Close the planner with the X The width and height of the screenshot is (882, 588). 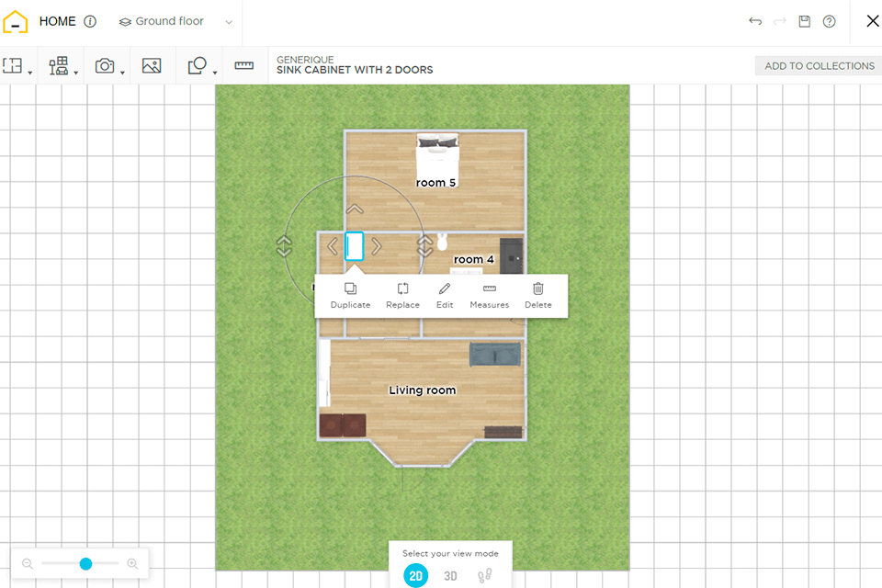(x=873, y=21)
